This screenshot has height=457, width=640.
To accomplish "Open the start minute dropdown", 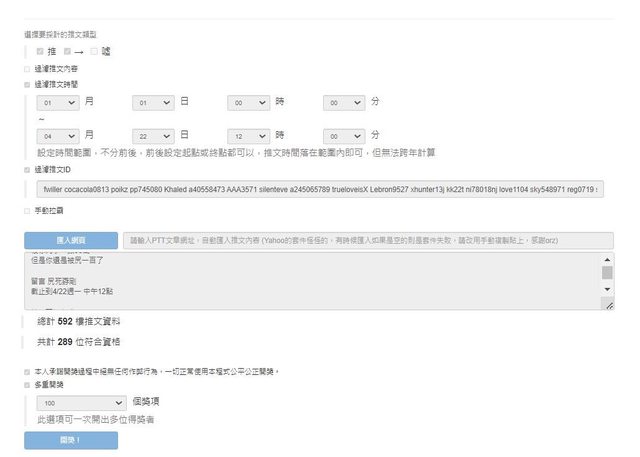I will point(345,103).
